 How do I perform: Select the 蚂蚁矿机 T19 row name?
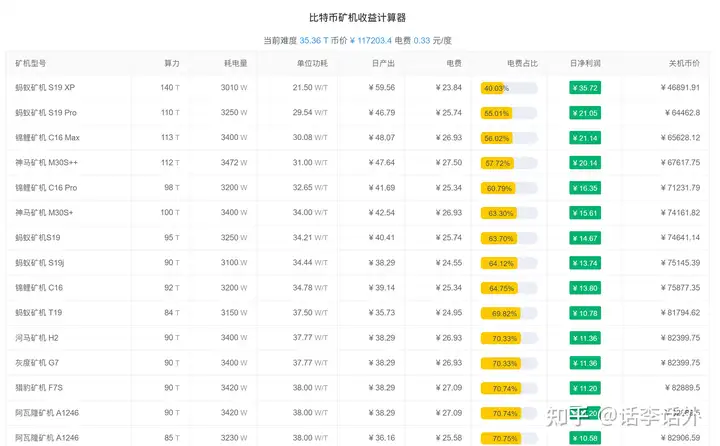point(39,312)
